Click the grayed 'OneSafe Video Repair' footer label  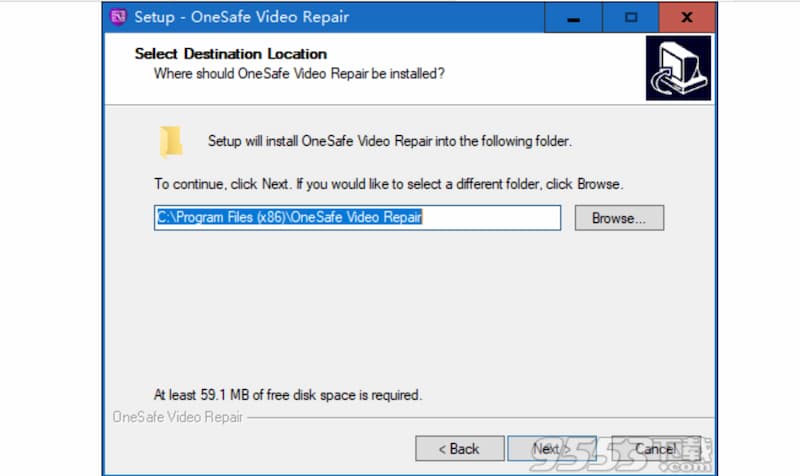point(178,417)
